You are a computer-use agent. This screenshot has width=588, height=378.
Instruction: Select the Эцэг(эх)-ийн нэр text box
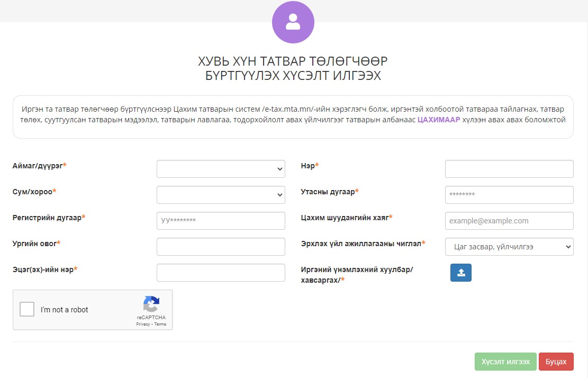pyautogui.click(x=221, y=273)
